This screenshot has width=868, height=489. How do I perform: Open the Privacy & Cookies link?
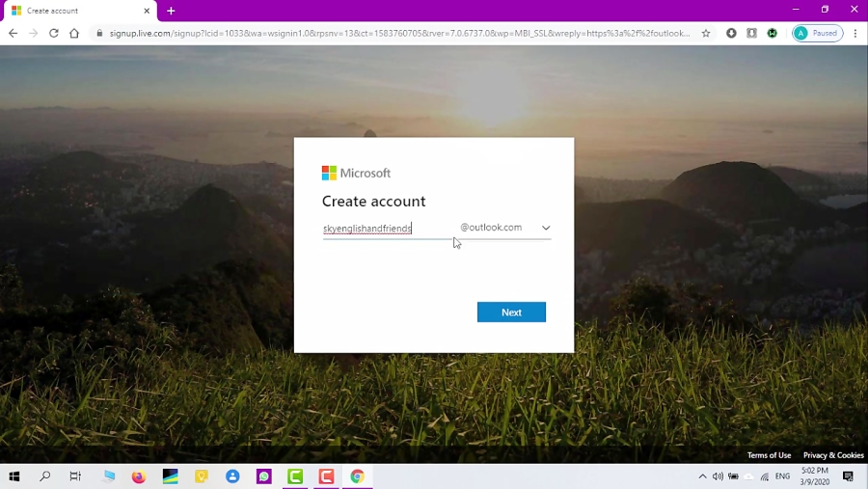click(833, 455)
